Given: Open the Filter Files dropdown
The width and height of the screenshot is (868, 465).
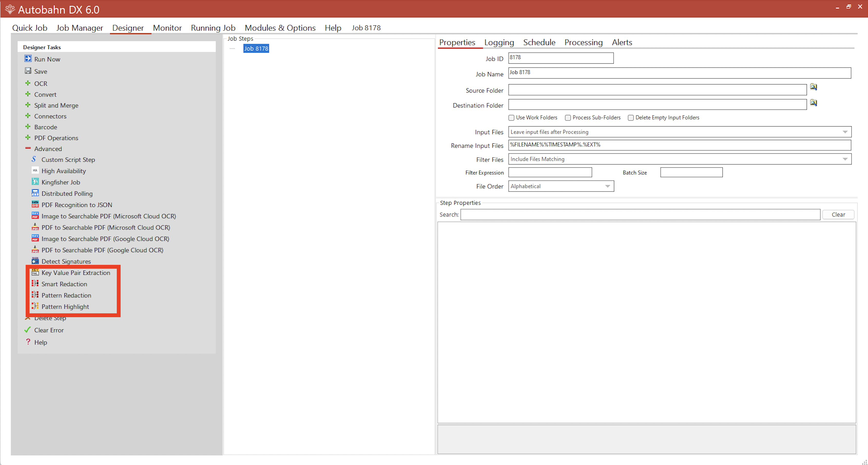Looking at the screenshot, I should tap(845, 159).
